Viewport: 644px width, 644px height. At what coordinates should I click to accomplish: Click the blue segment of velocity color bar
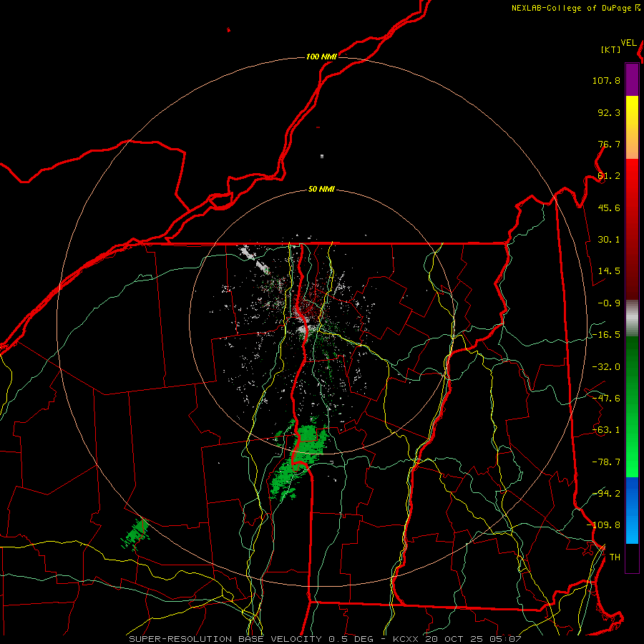[632, 510]
